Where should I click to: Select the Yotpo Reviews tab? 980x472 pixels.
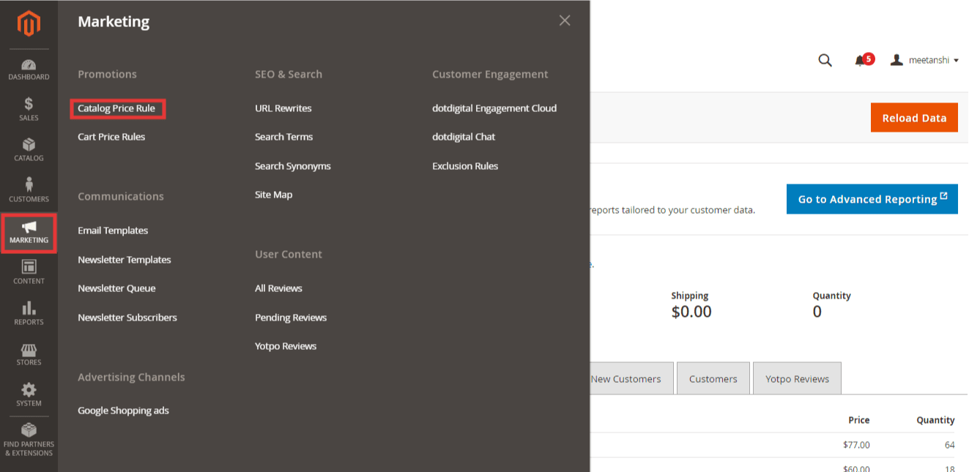pyautogui.click(x=797, y=378)
